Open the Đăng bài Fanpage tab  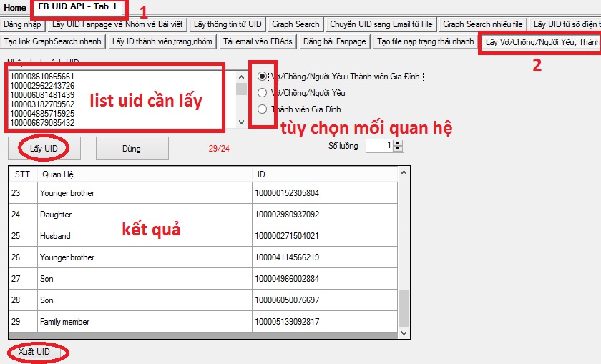coord(334,41)
